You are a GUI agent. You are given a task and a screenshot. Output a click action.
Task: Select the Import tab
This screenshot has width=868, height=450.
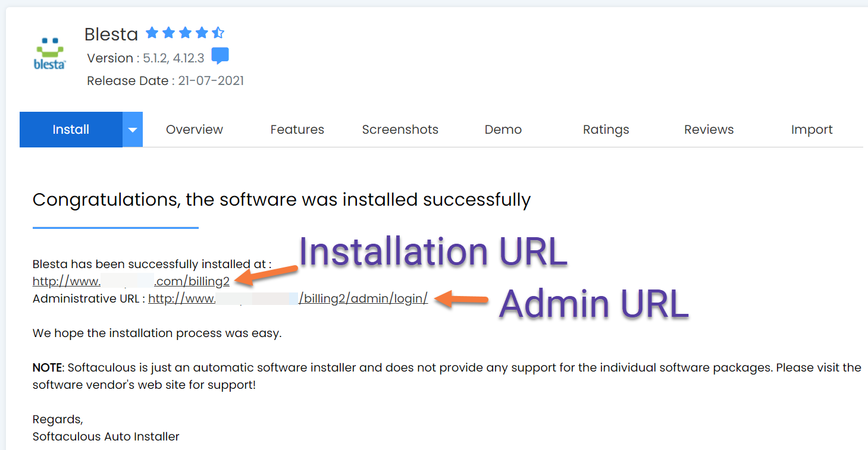click(x=811, y=130)
